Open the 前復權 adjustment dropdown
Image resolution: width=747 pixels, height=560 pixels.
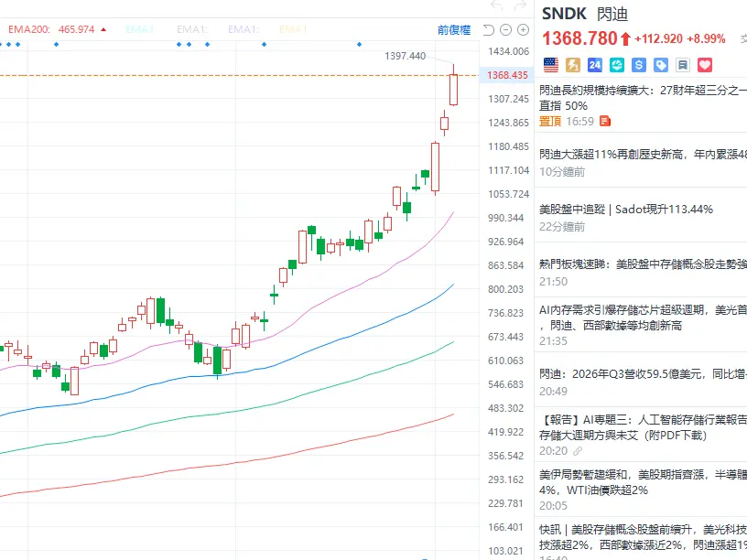pyautogui.click(x=454, y=30)
